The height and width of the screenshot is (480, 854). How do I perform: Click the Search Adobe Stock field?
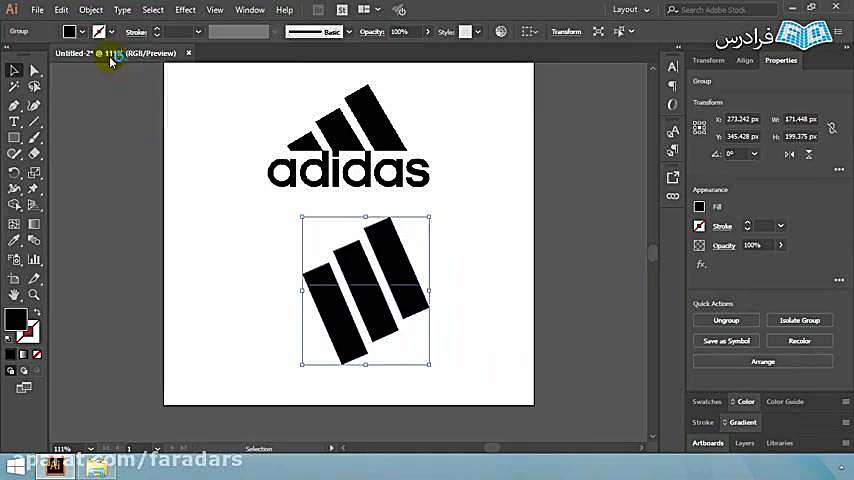pyautogui.click(x=722, y=10)
